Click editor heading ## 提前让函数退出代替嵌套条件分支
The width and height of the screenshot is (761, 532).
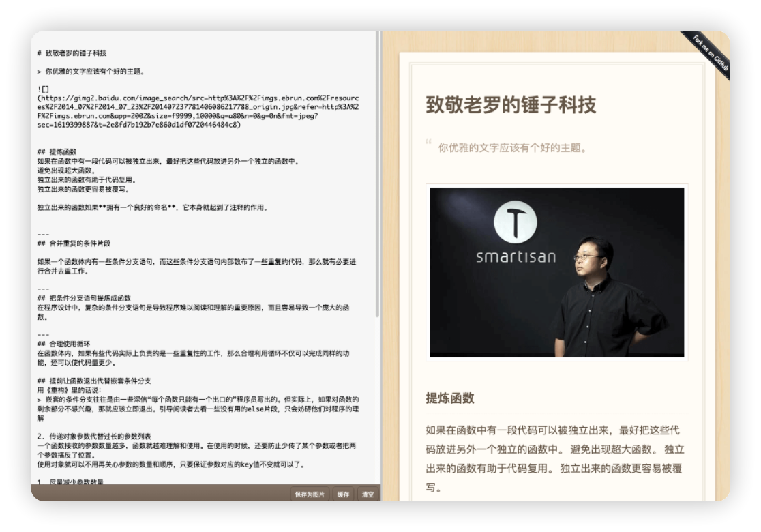[94, 381]
